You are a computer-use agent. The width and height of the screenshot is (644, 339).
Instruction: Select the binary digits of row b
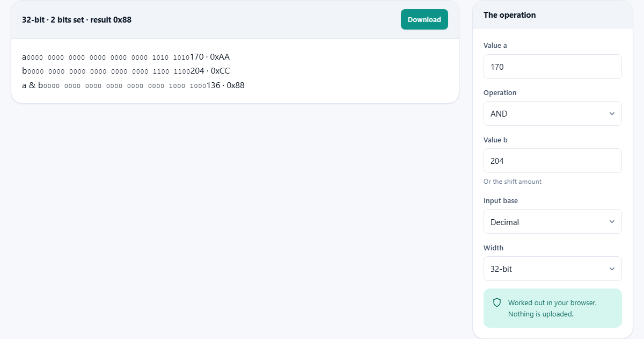[109, 71]
